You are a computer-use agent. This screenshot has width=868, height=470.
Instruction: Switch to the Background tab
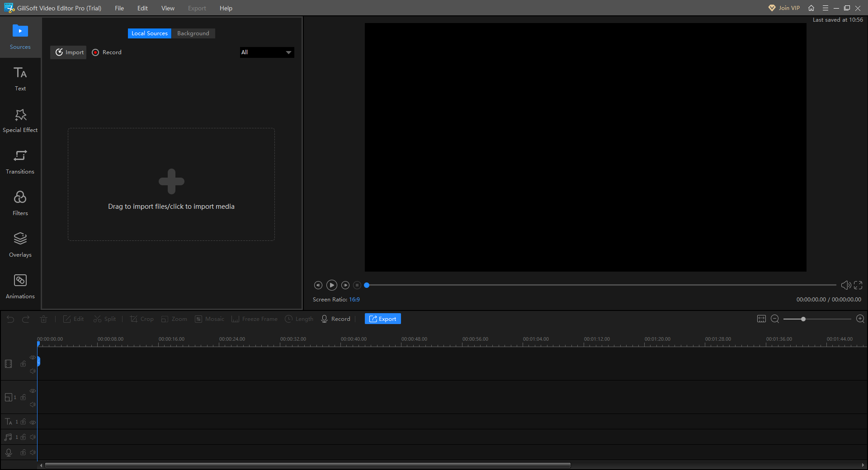point(193,33)
